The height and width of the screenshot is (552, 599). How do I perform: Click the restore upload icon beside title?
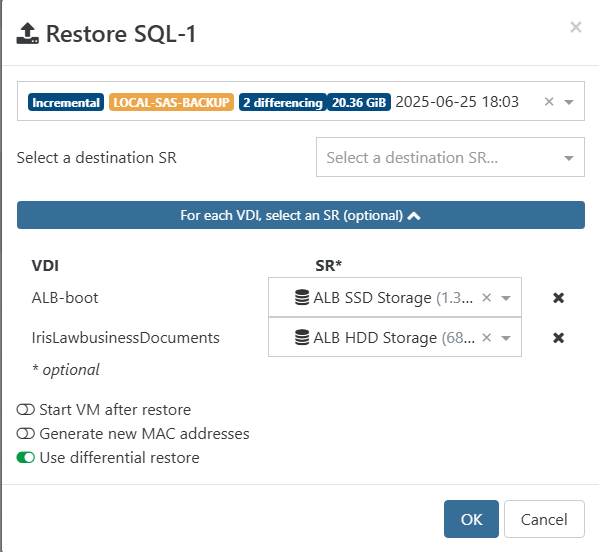coord(27,34)
